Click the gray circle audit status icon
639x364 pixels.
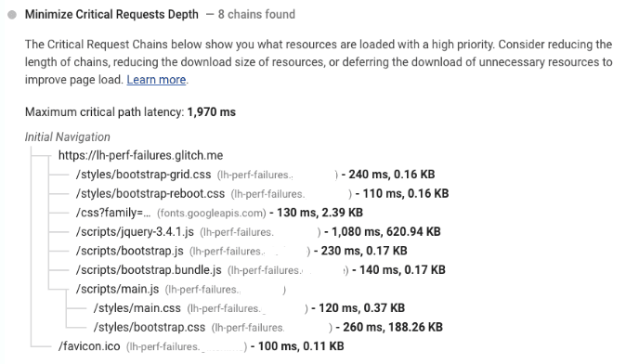pos(12,15)
